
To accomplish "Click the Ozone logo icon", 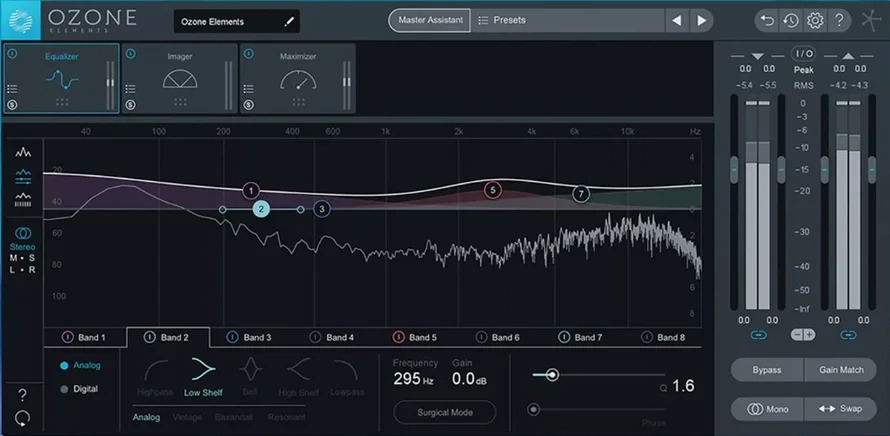I will (20, 21).
